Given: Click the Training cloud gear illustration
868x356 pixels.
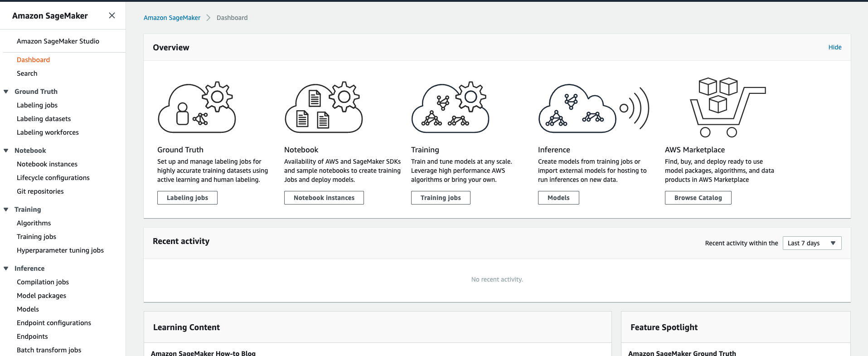Looking at the screenshot, I should [x=450, y=107].
